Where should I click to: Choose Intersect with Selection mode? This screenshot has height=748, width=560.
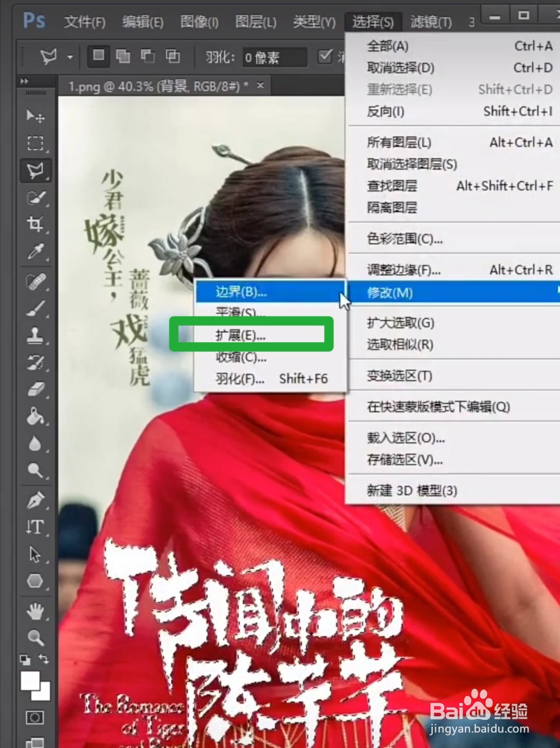click(x=173, y=55)
